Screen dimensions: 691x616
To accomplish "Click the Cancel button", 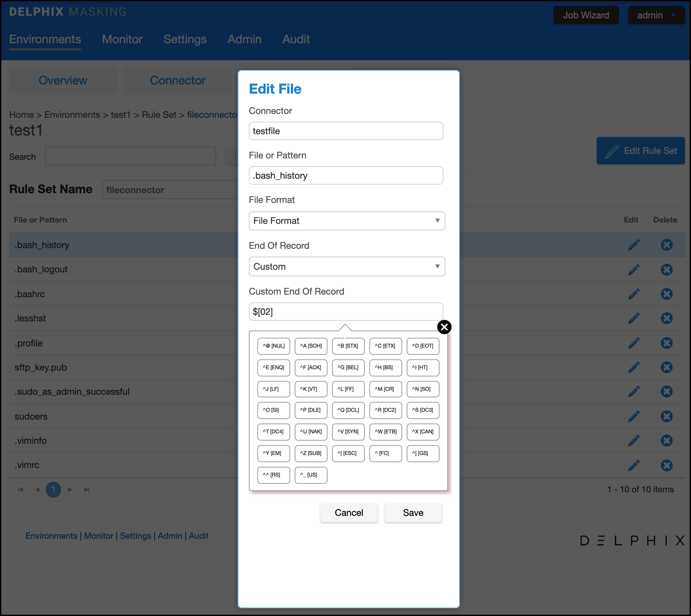I will click(x=348, y=513).
